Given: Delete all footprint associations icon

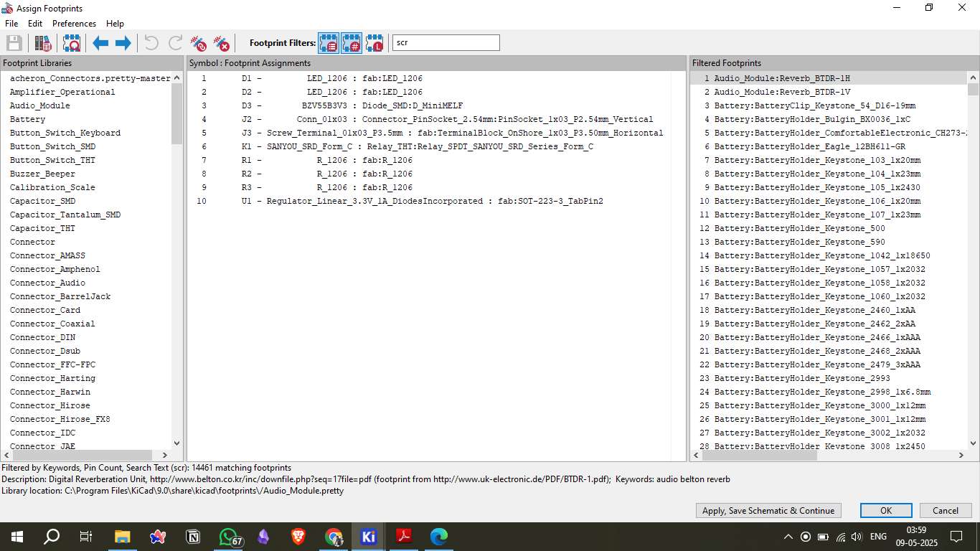Looking at the screenshot, I should (x=222, y=43).
